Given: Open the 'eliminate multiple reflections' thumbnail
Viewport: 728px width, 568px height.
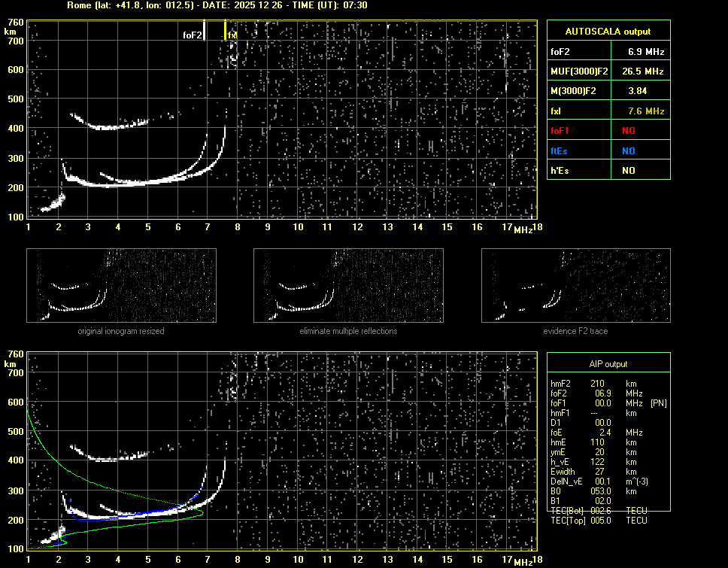Looking at the screenshot, I should (x=348, y=287).
